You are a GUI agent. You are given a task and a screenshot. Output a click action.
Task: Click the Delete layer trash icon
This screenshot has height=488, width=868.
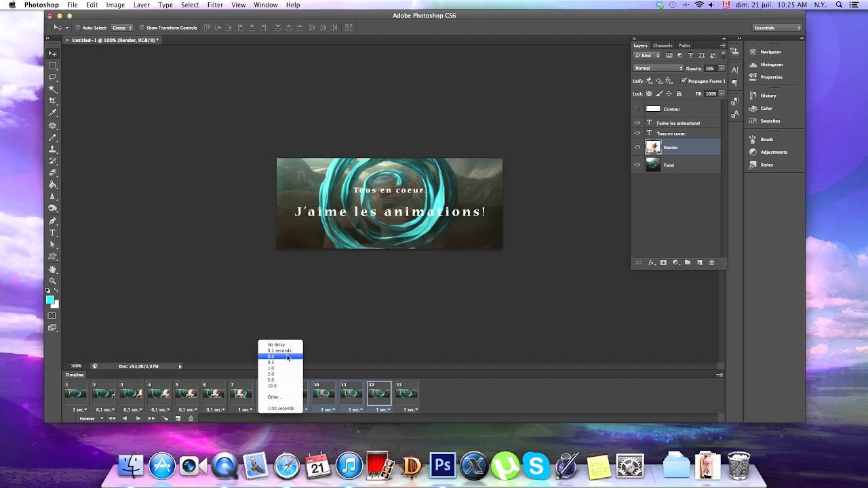tap(712, 262)
